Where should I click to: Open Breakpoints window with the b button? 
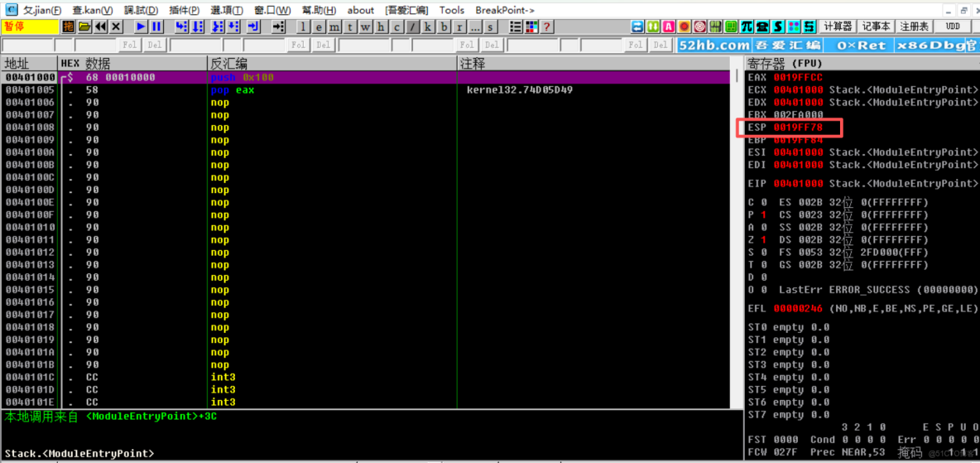[x=444, y=27]
